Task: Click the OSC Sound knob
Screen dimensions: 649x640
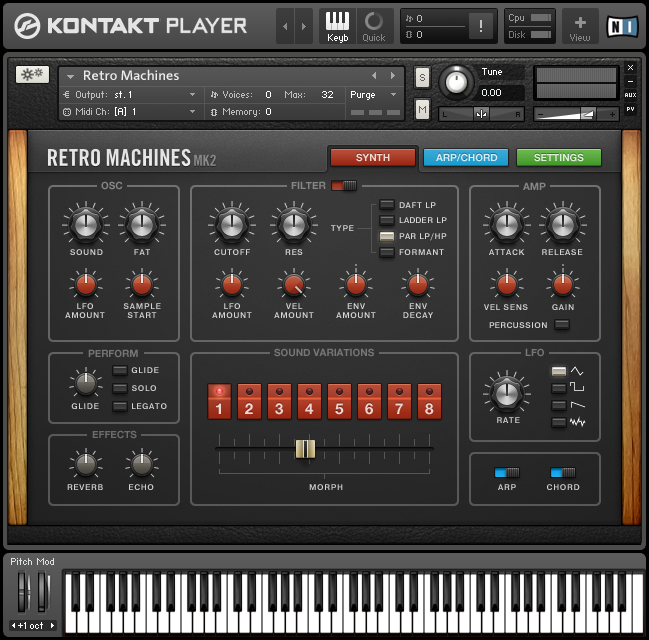Action: pyautogui.click(x=86, y=225)
